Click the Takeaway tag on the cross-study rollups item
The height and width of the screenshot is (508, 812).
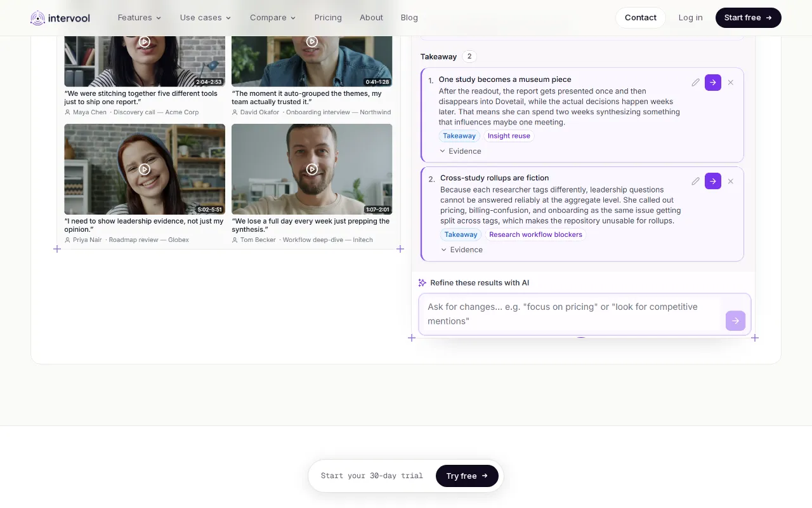pos(461,234)
